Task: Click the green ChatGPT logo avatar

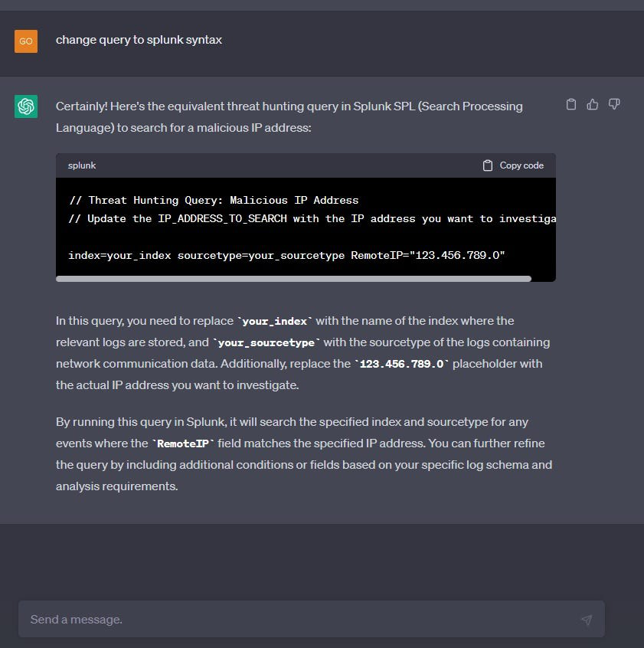Action: [26, 106]
